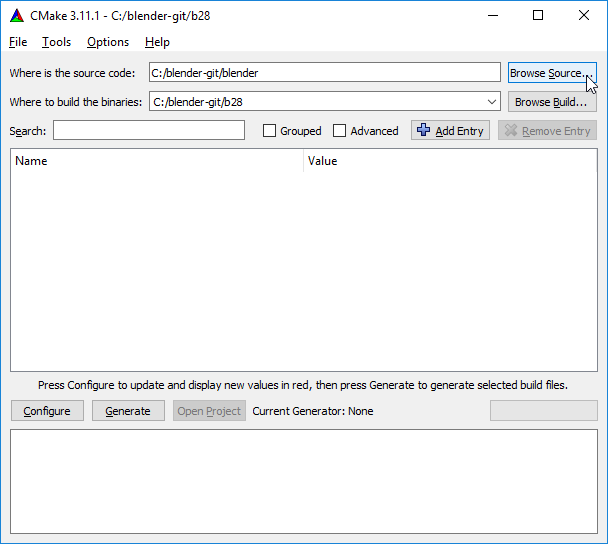Click Browse Source button
The height and width of the screenshot is (544, 608).
tap(552, 73)
